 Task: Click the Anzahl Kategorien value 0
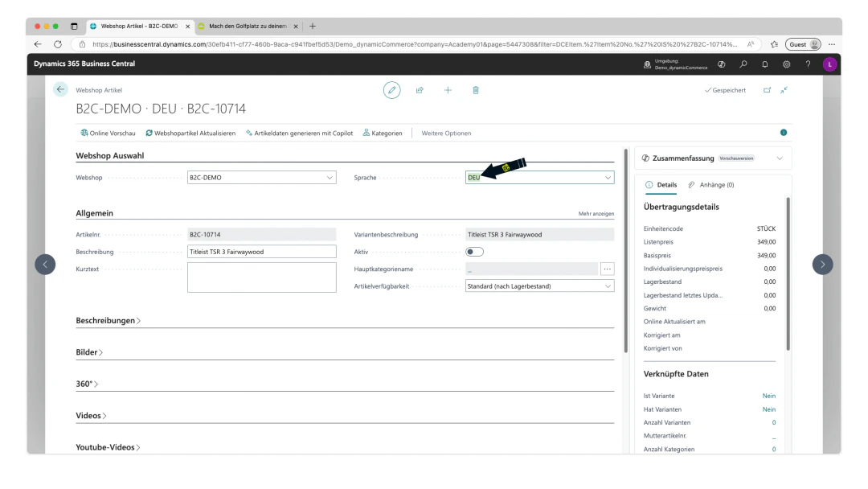coord(773,449)
